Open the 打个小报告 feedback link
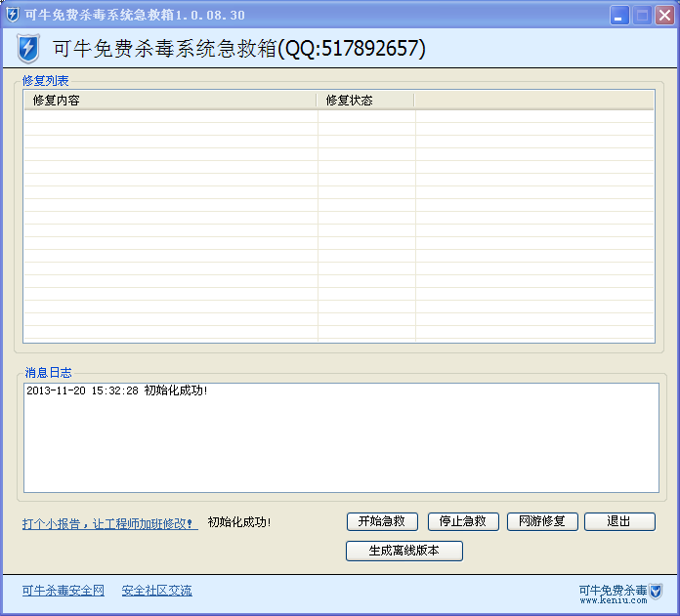680x616 pixels. 110,523
